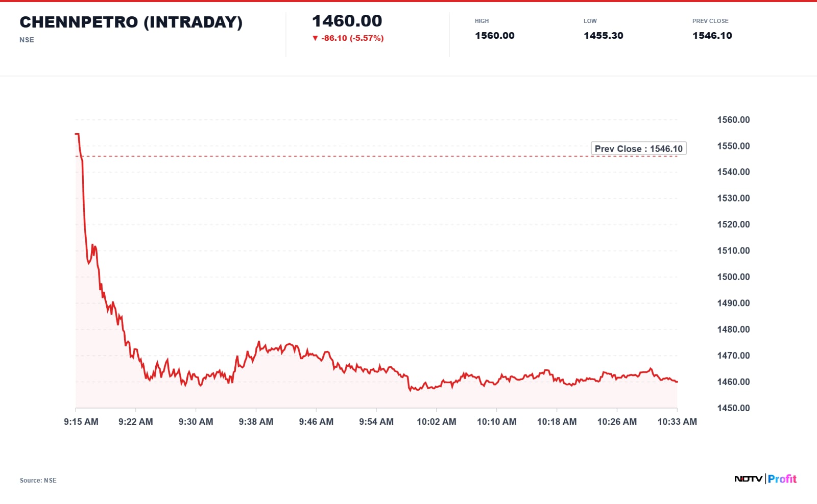Click the 1560.00 price axis label
The height and width of the screenshot is (504, 817).
pyautogui.click(x=733, y=120)
